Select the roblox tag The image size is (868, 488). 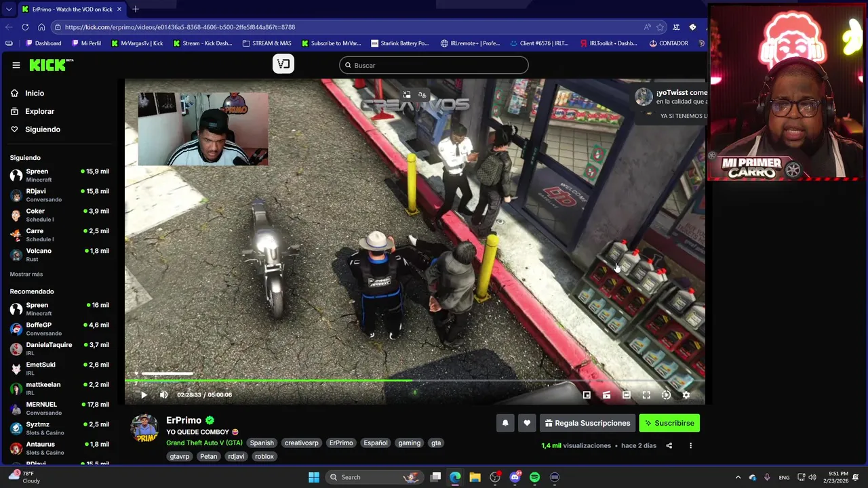(x=264, y=456)
